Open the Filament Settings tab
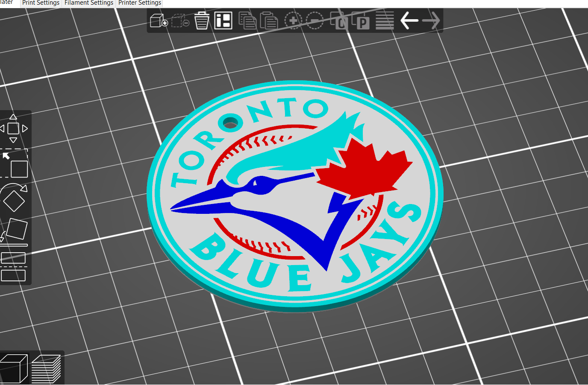588x385 pixels. pyautogui.click(x=89, y=3)
